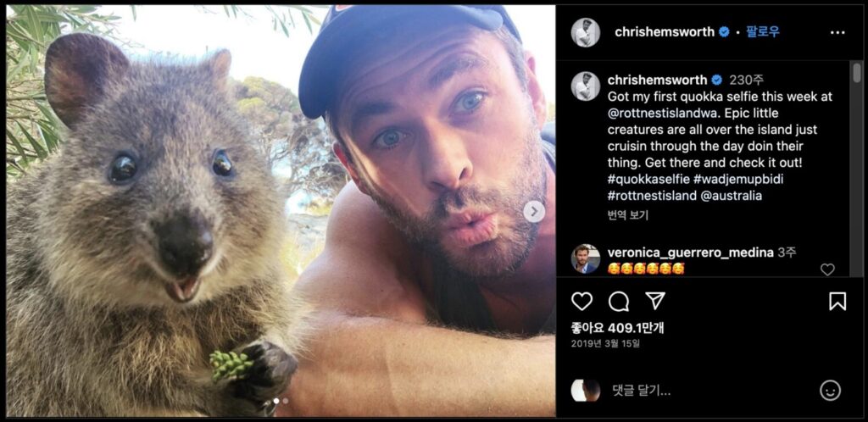Open the comment bubble icon
This screenshot has width=868, height=422.
point(618,302)
